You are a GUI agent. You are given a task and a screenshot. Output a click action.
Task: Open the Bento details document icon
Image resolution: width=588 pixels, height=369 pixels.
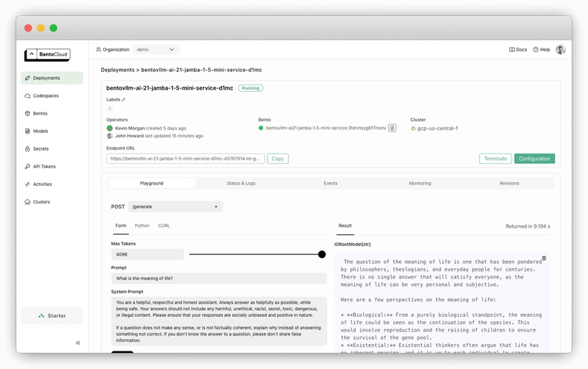(392, 128)
